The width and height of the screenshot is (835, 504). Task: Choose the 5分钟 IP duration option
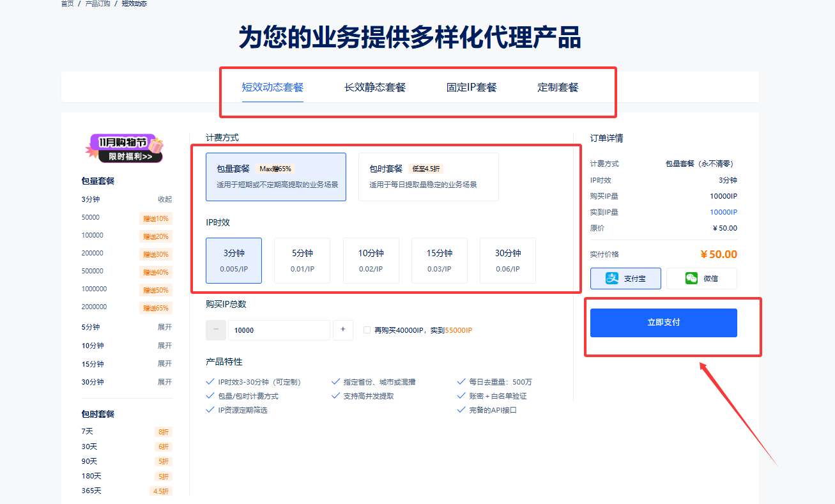pos(302,260)
